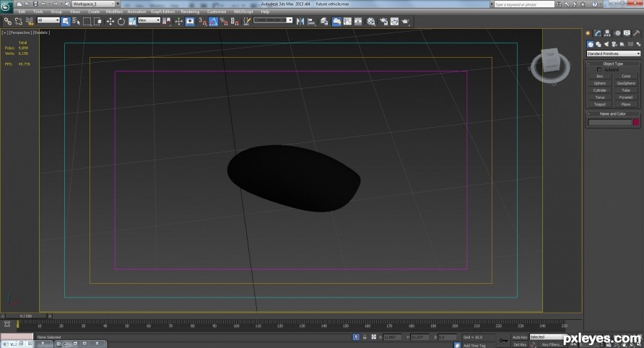This screenshot has width=644, height=348.
Task: Select the Unlink Selection tool
Action: [x=19, y=22]
